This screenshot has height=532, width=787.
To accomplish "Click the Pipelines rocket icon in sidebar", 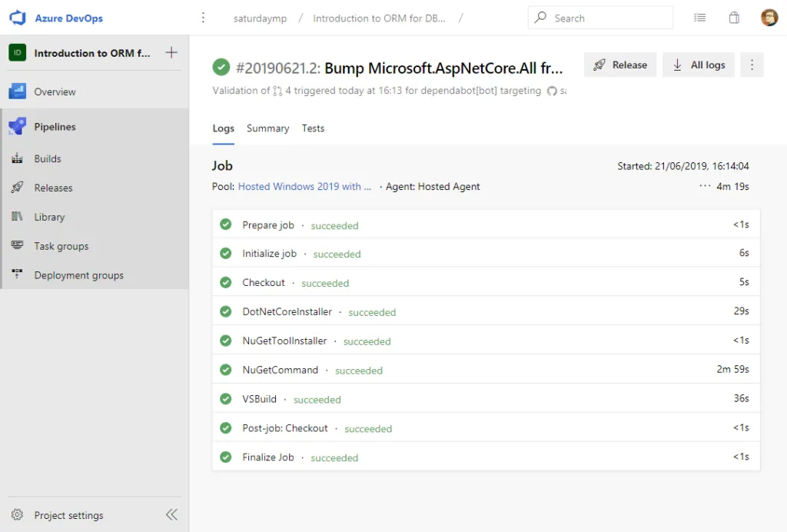I will point(18,127).
